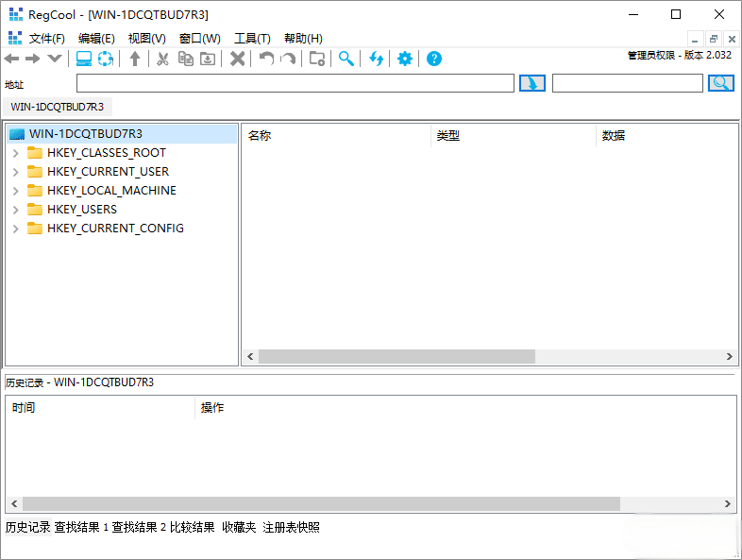Click the forward arrow in the toolbar

pyautogui.click(x=33, y=59)
